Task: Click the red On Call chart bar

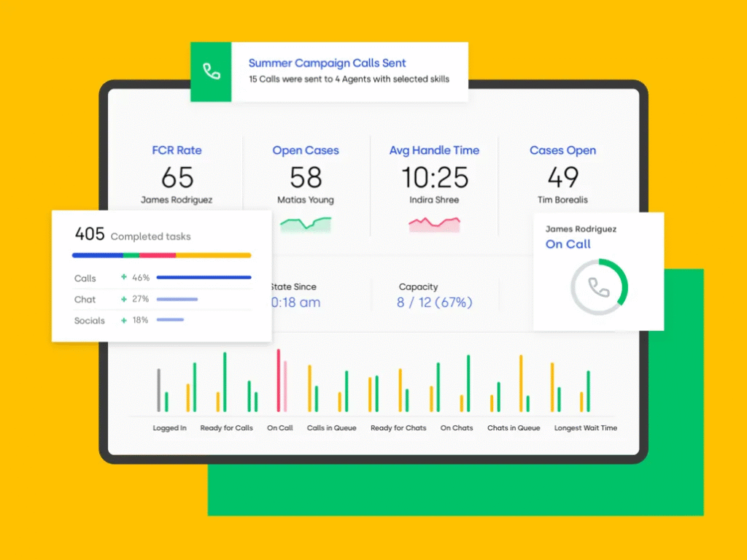Action: pos(278,381)
